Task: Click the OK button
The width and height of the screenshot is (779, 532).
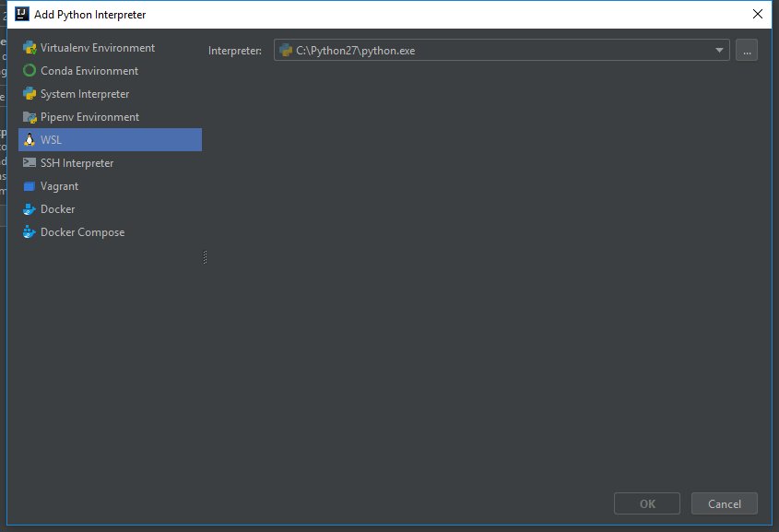Action: tap(647, 503)
